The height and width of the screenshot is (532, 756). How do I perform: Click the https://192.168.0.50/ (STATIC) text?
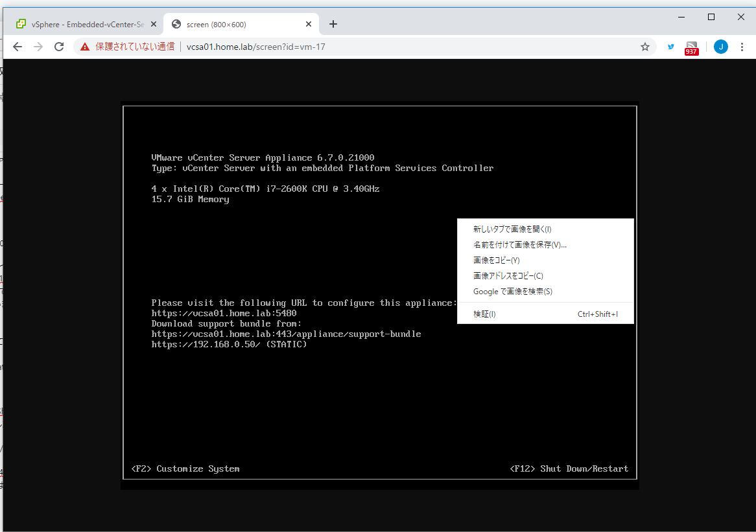coord(229,345)
